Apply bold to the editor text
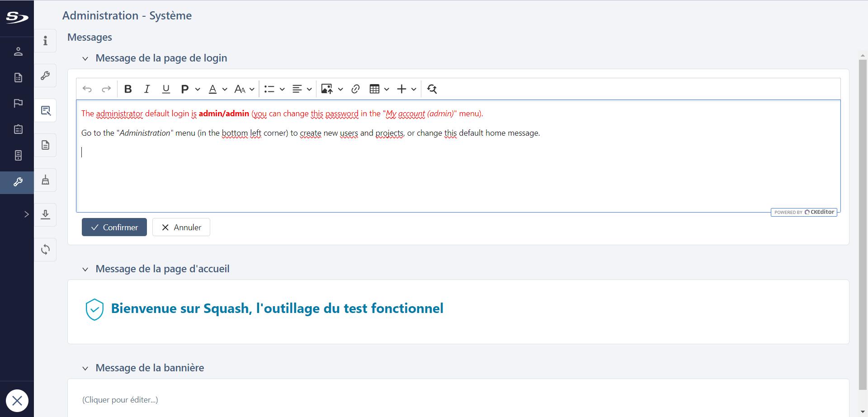Image resolution: width=868 pixels, height=417 pixels. pyautogui.click(x=128, y=89)
